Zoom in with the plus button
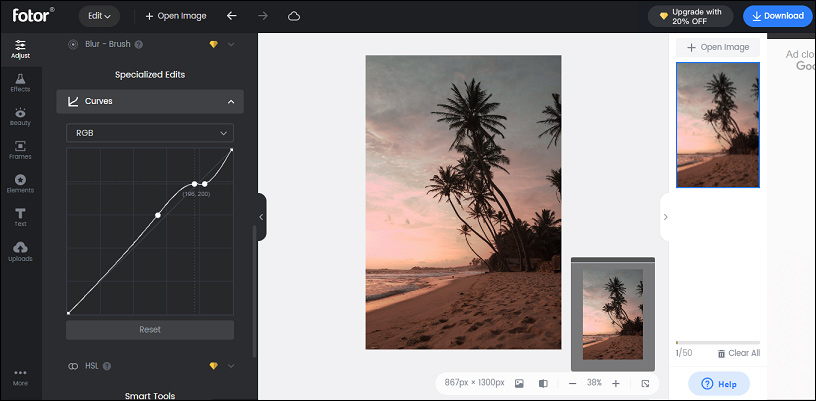This screenshot has width=816, height=401. (x=616, y=383)
